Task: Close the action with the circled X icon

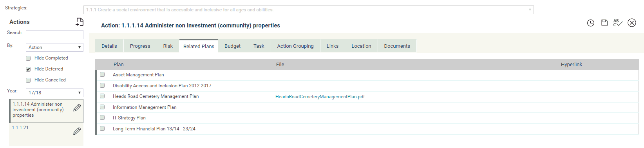Action: (632, 23)
